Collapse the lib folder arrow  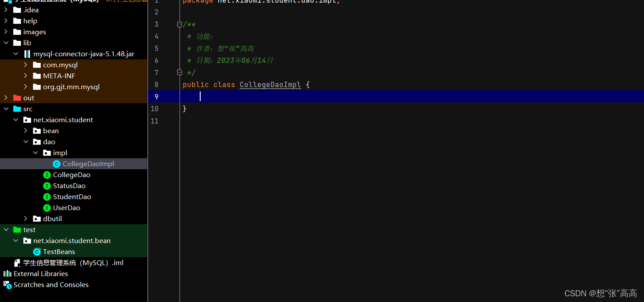[x=6, y=43]
